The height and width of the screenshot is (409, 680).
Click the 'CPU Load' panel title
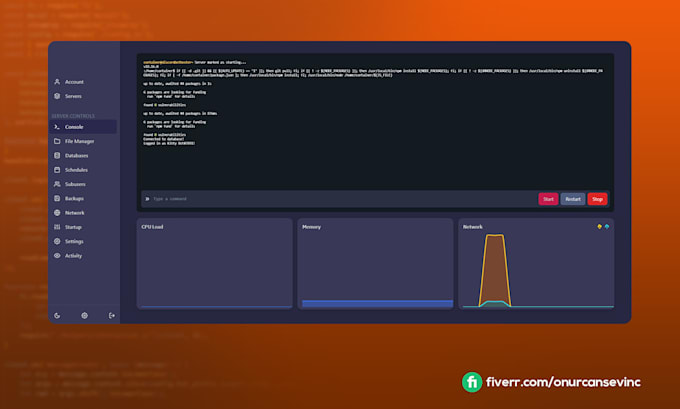[152, 227]
